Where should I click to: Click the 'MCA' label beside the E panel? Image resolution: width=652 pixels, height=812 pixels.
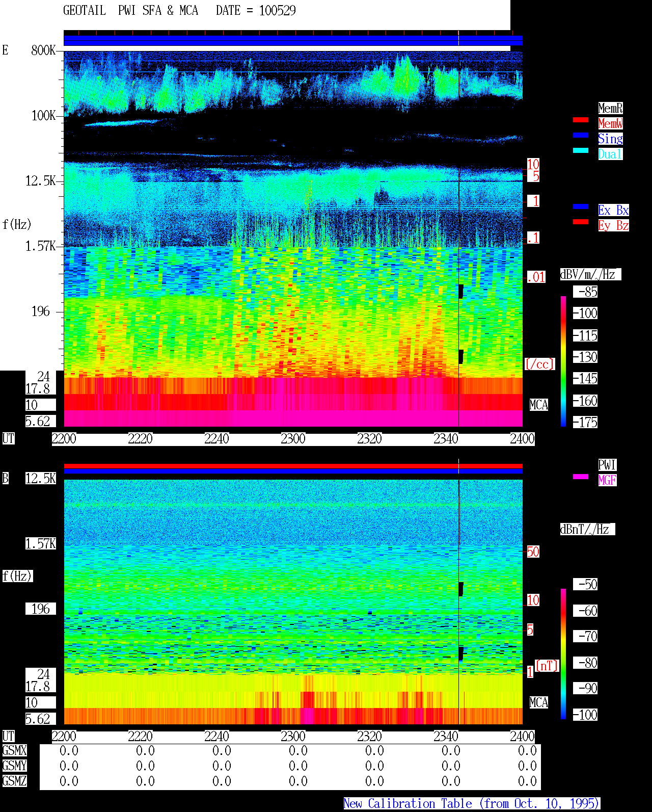(539, 405)
